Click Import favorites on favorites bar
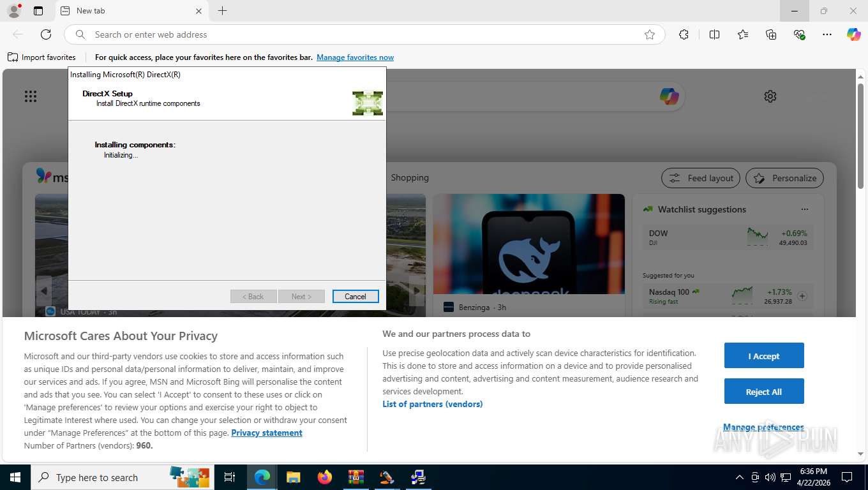868x490 pixels. pos(41,57)
